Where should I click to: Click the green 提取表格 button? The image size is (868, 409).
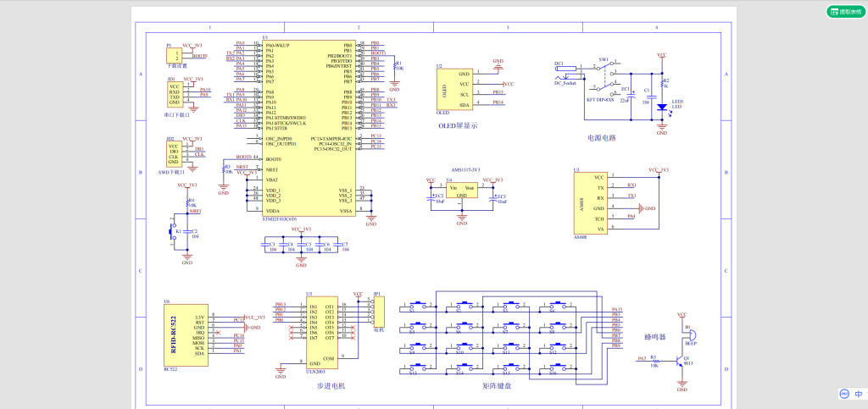[847, 12]
